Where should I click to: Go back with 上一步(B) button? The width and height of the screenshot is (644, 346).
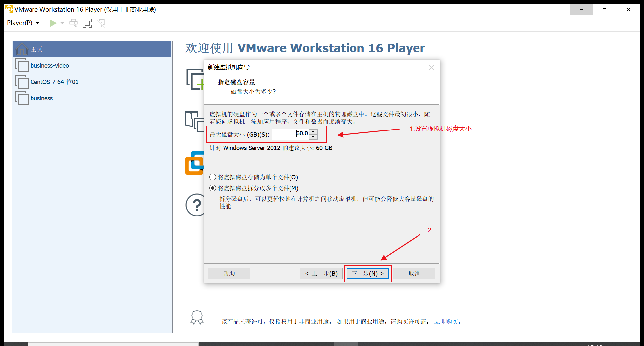[x=321, y=273]
